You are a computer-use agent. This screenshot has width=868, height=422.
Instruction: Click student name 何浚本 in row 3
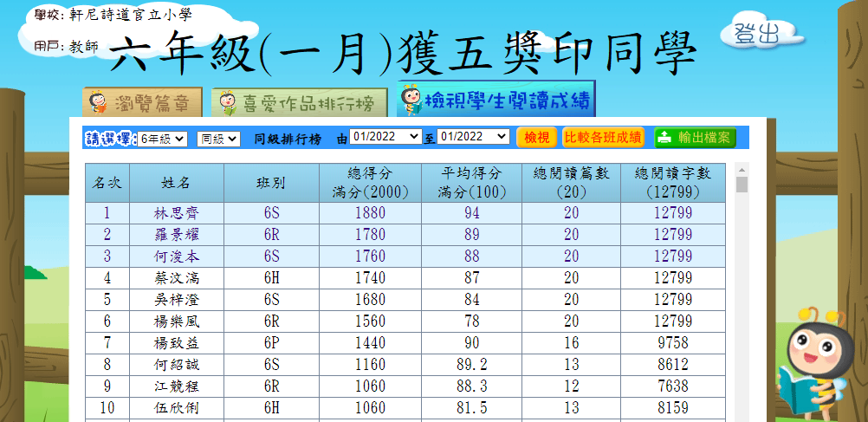(x=175, y=256)
